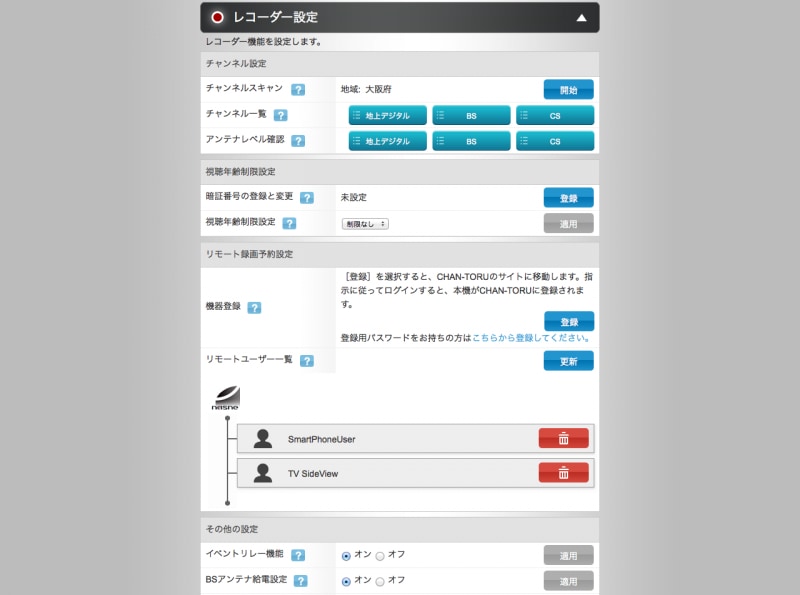Open the 制限なし dropdown menu
The image size is (800, 595).
[368, 223]
